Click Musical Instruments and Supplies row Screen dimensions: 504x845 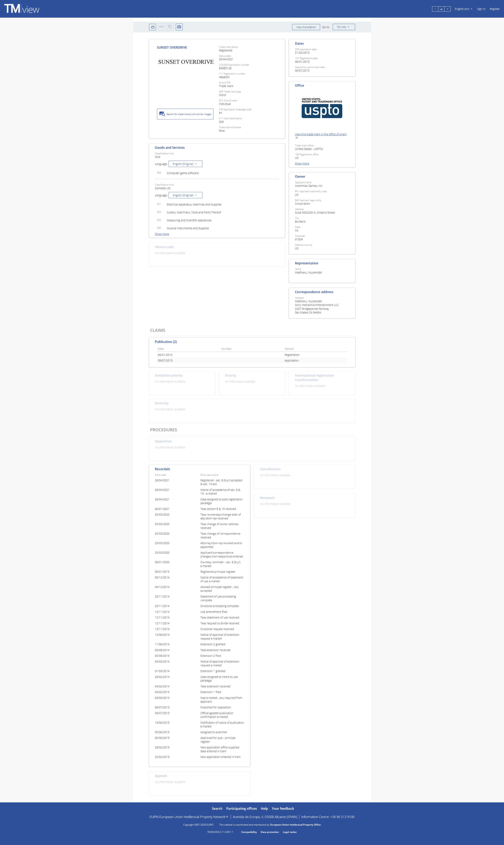tap(188, 228)
